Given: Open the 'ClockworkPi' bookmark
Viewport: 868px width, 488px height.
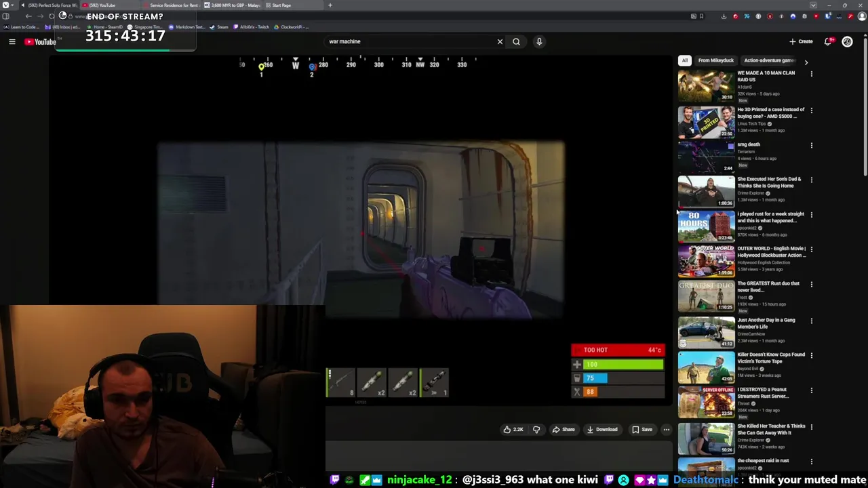Looking at the screenshot, I should pyautogui.click(x=291, y=27).
